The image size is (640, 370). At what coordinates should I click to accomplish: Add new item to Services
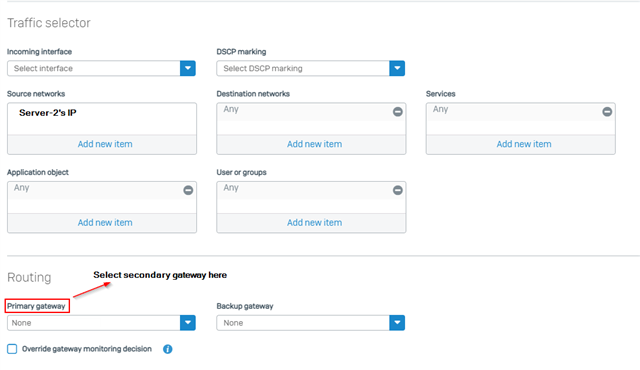coord(524,144)
